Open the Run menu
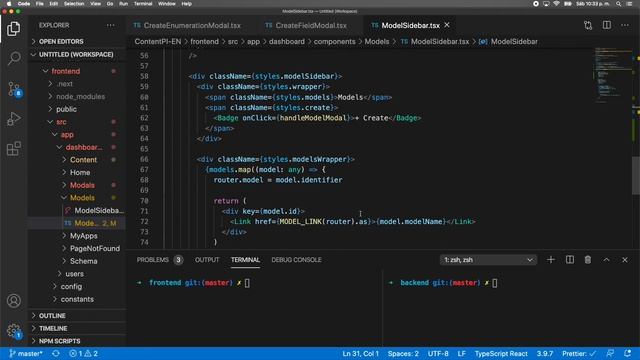This screenshot has width=640, height=360. pyautogui.click(x=123, y=4)
